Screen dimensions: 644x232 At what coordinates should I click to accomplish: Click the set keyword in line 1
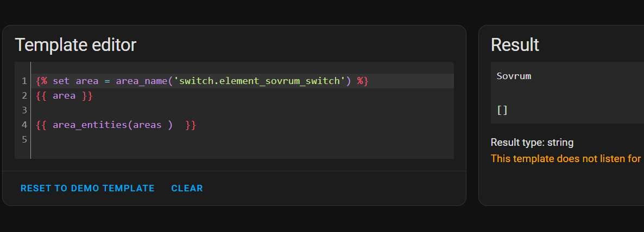click(x=61, y=81)
